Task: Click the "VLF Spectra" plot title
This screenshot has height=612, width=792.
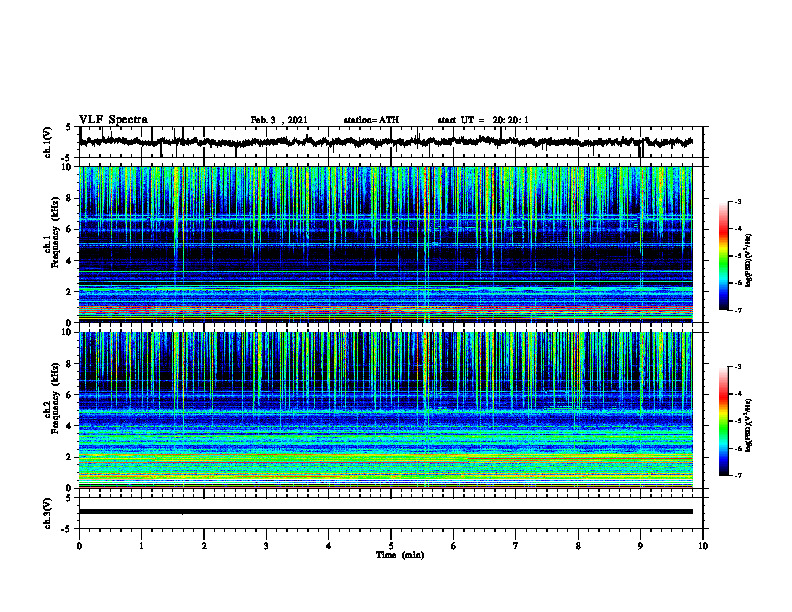Action: coord(114,120)
